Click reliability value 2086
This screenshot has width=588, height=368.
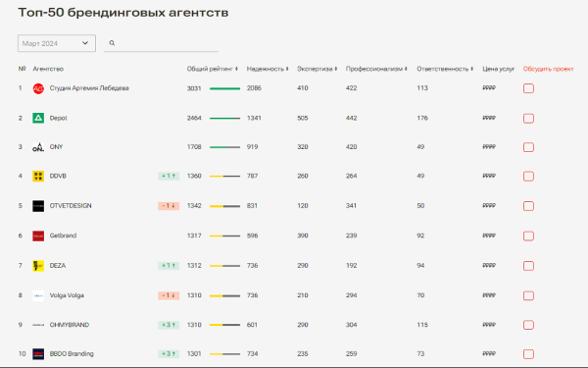[x=254, y=88]
